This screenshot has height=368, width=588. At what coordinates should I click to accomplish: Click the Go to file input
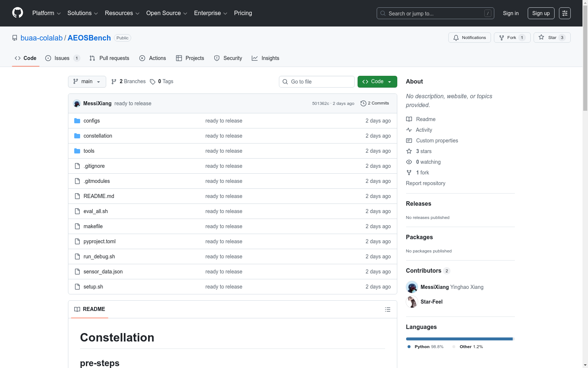(x=317, y=82)
